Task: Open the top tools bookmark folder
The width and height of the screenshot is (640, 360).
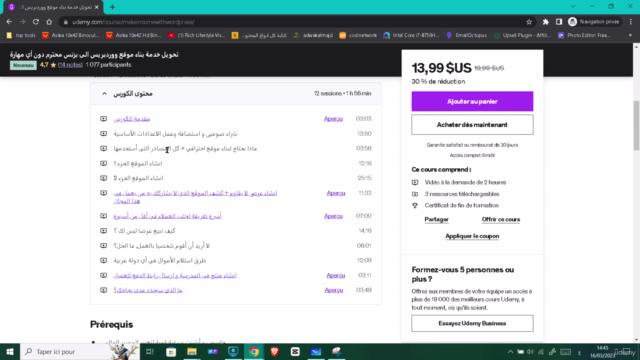Action: (21, 36)
